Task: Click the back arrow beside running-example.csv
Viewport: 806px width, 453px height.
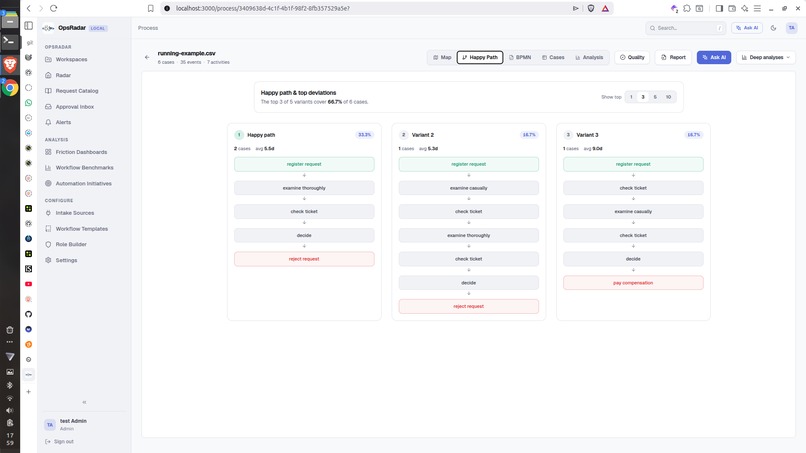Action: 147,57
